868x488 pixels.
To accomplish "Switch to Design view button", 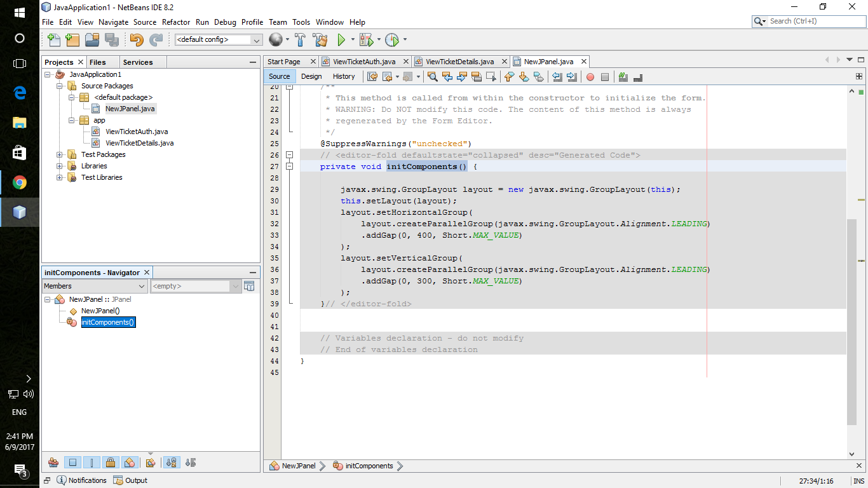I will [311, 76].
